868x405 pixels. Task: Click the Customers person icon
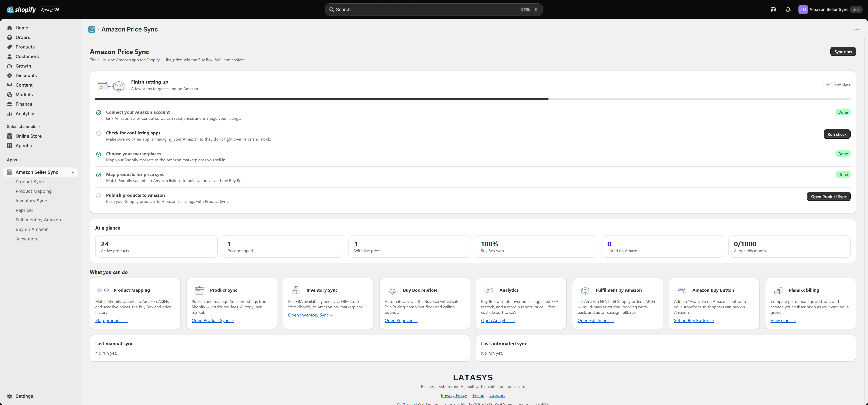pos(9,57)
